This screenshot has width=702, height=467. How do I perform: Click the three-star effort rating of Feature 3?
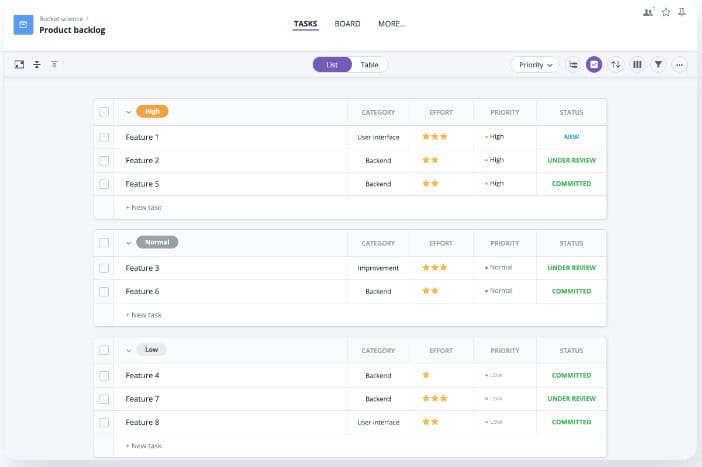point(434,268)
